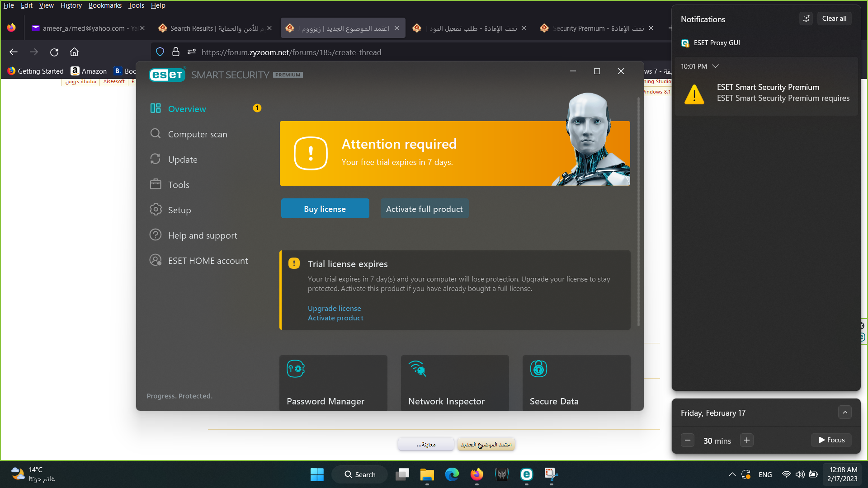Click the Task View icon in taskbar
Viewport: 868px width, 488px height.
tap(402, 474)
